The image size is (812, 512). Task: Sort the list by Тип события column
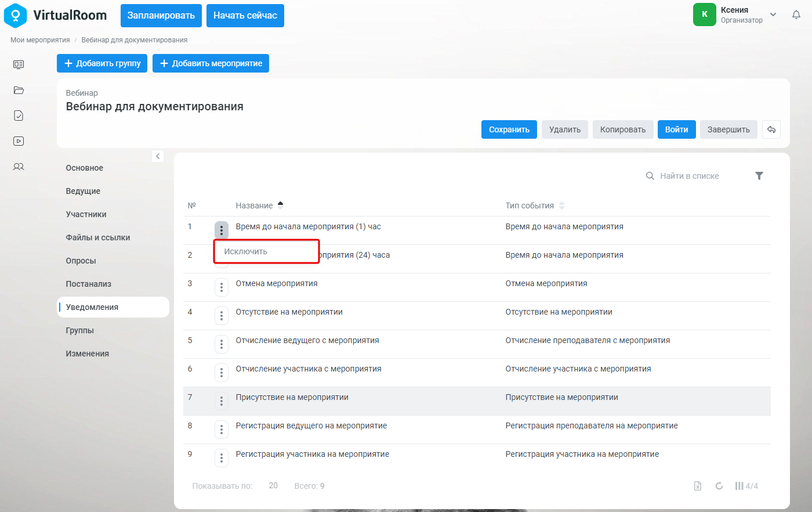click(x=535, y=205)
